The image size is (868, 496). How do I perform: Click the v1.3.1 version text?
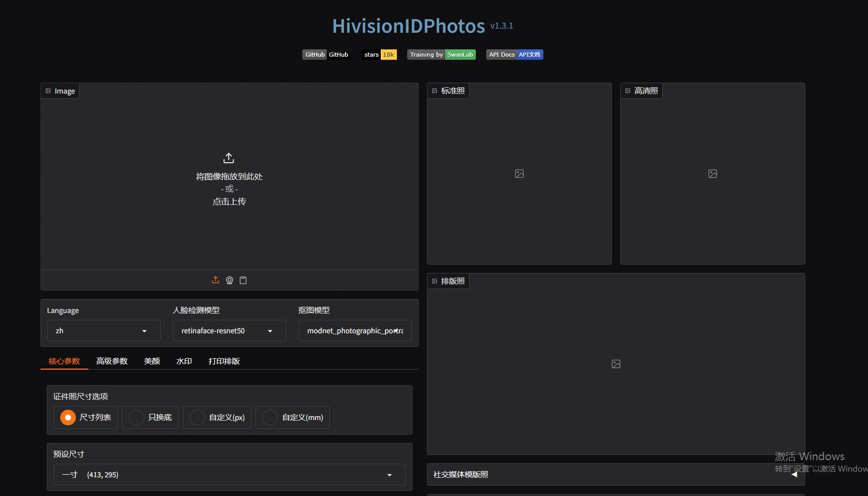(x=502, y=25)
